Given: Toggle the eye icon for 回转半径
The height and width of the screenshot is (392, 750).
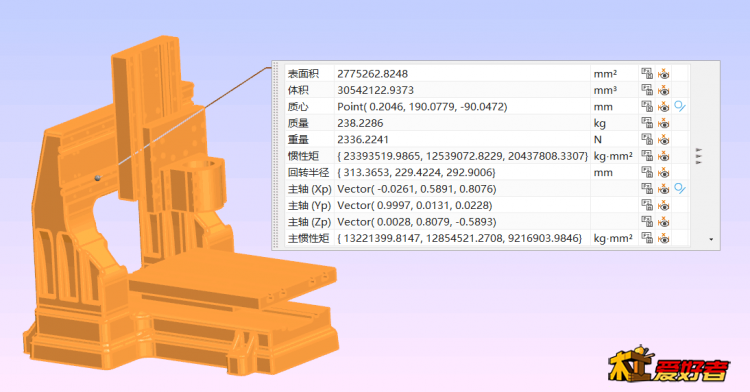Looking at the screenshot, I should pos(663,172).
